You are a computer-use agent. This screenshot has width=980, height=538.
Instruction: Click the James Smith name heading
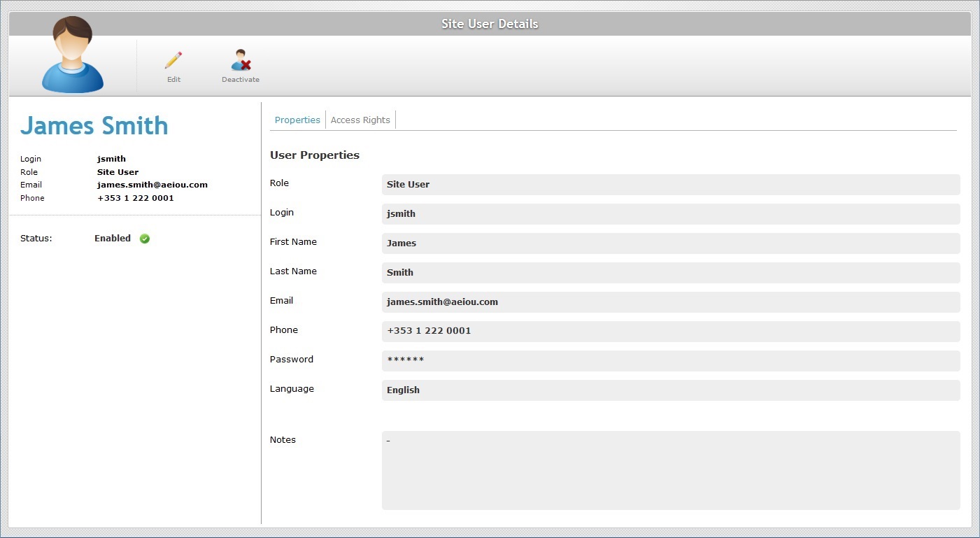(94, 126)
